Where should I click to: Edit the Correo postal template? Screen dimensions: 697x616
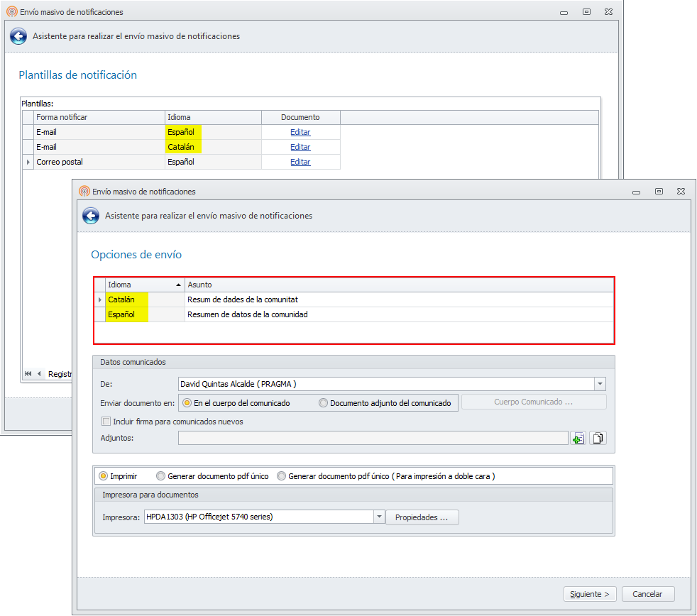tap(300, 163)
